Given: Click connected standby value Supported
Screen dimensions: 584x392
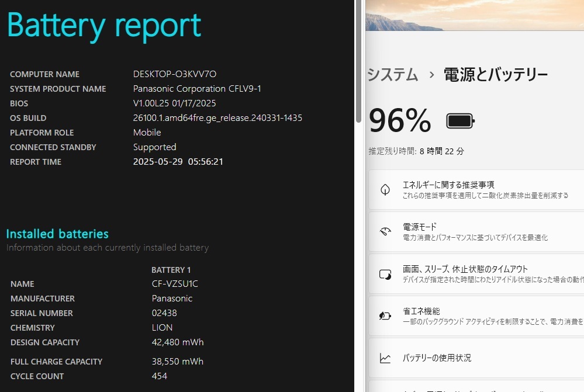Looking at the screenshot, I should click(x=154, y=147).
